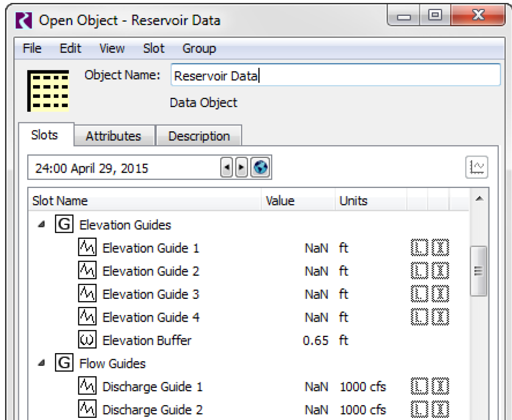This screenshot has height=420, width=512.
Task: Toggle the first flag box on Discharge Guide 1 row
Action: pyautogui.click(x=419, y=386)
